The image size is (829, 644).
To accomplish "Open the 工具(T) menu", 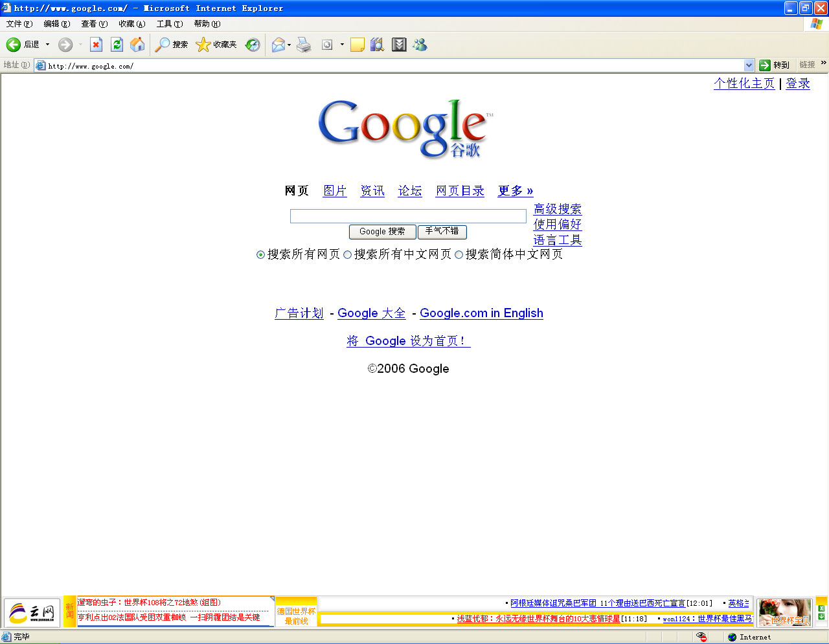I will [170, 24].
